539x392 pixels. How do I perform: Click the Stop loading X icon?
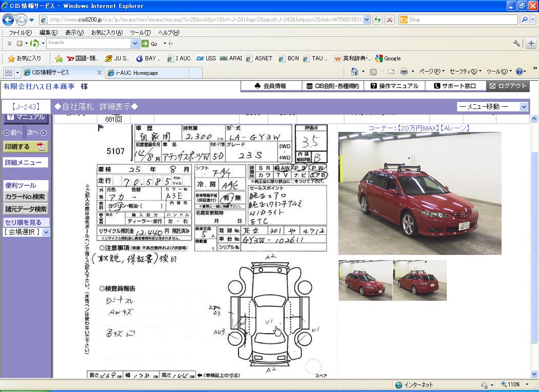tap(389, 20)
